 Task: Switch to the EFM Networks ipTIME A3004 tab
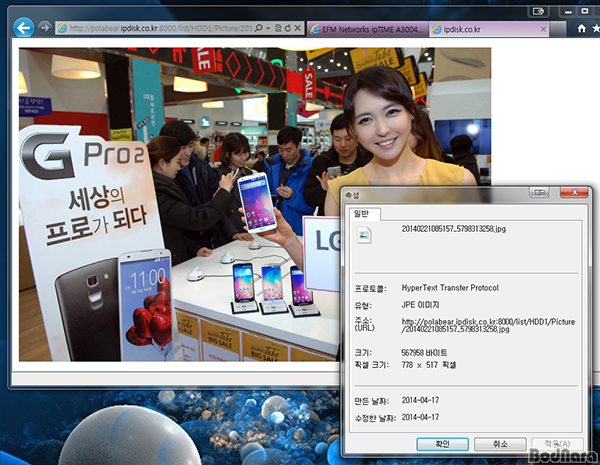(x=368, y=29)
